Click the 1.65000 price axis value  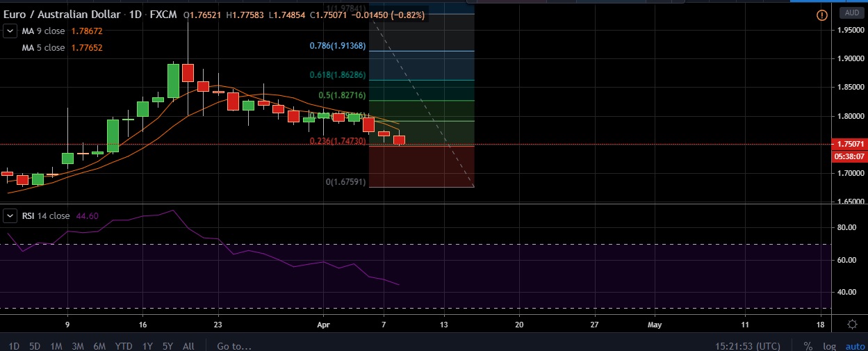tap(850, 202)
